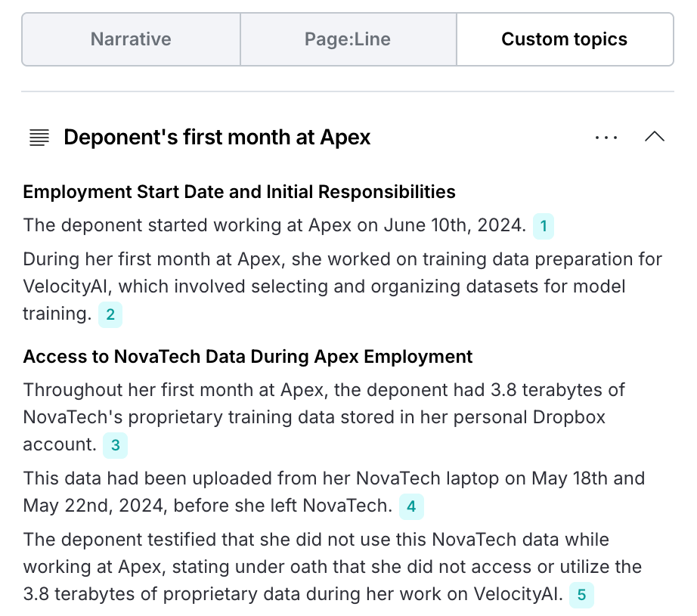The height and width of the screenshot is (616, 697).
Task: Click sentence about May 18th and May 22nd uploads
Action: pos(333,492)
